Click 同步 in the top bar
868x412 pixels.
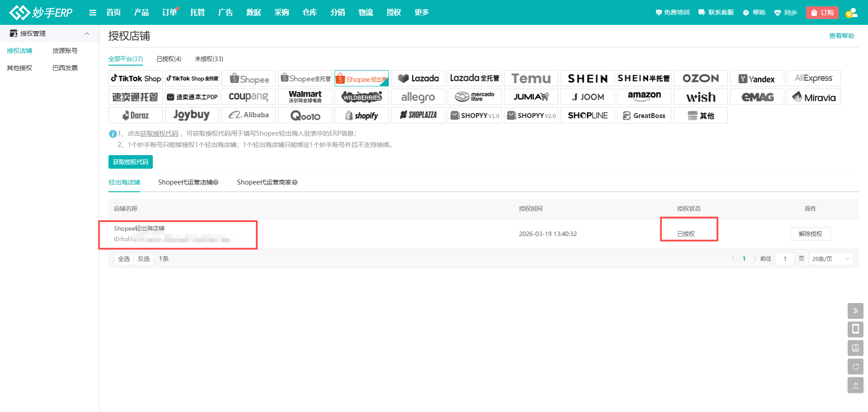click(786, 13)
